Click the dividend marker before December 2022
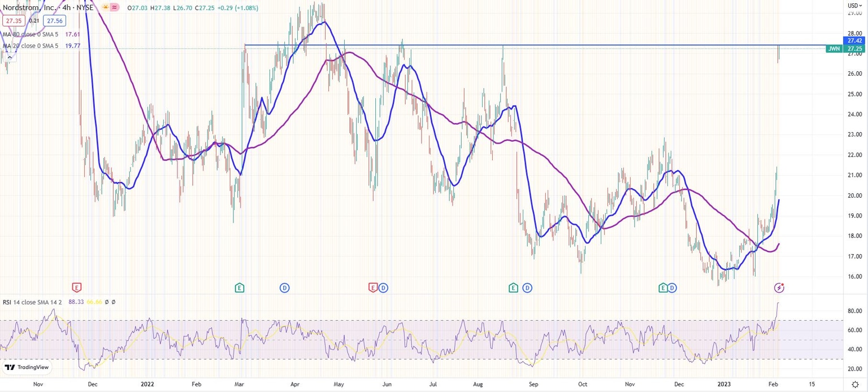 (x=672, y=288)
